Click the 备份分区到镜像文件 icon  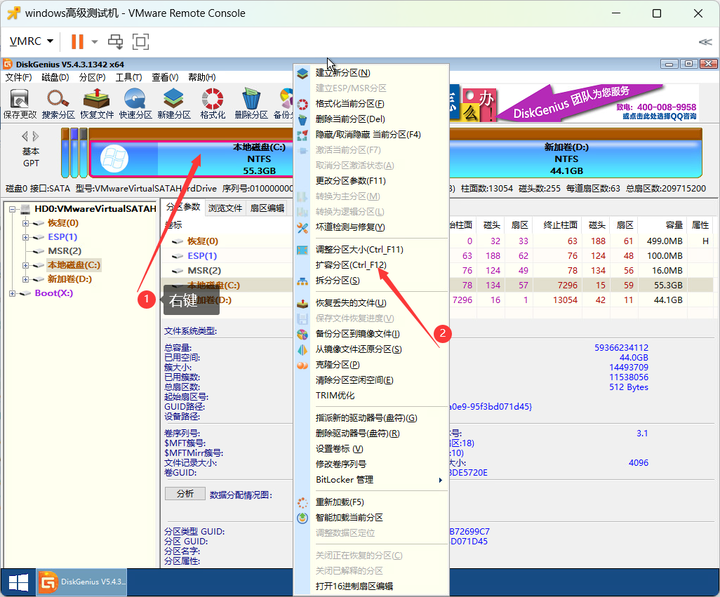point(302,334)
